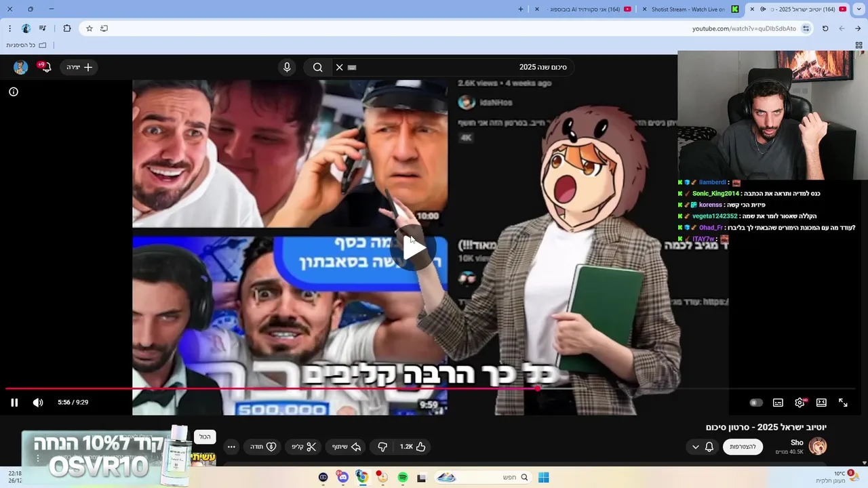868x488 pixels.
Task: Open video info card icon
Action: (x=14, y=91)
